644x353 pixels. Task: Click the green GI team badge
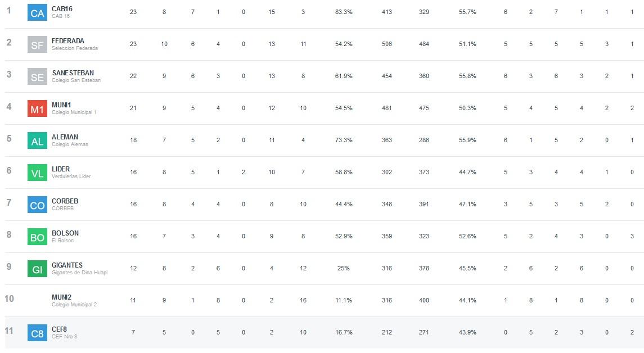37,269
